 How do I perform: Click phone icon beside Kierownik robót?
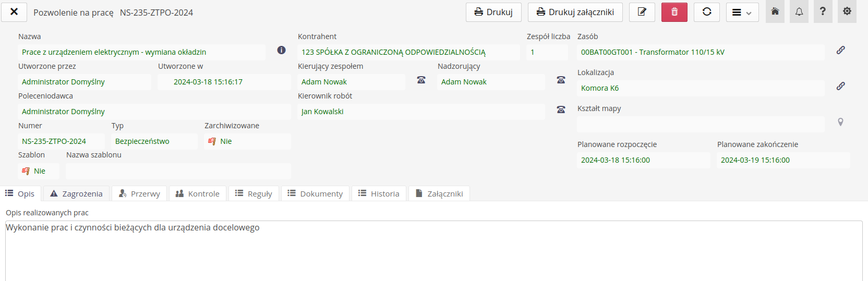pos(561,109)
